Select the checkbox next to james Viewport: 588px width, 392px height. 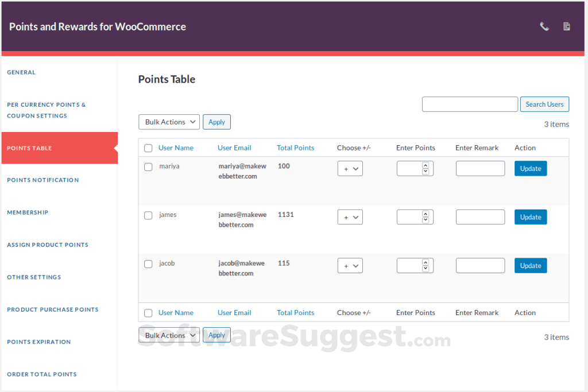[148, 215]
